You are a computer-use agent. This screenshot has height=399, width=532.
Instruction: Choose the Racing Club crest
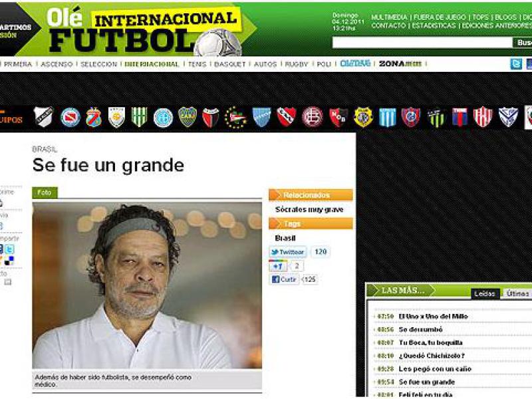point(388,117)
